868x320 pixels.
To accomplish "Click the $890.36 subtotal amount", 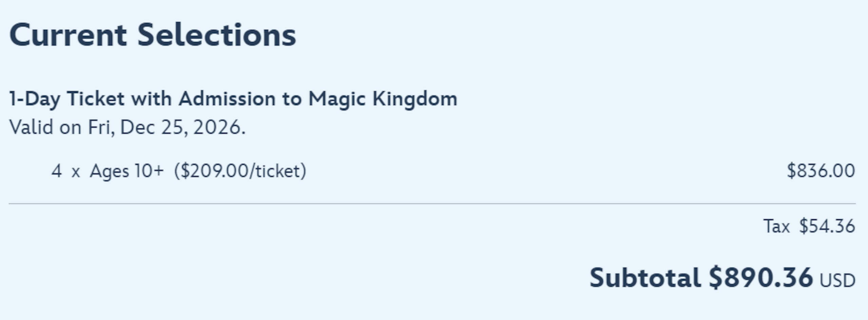I will click(x=761, y=278).
